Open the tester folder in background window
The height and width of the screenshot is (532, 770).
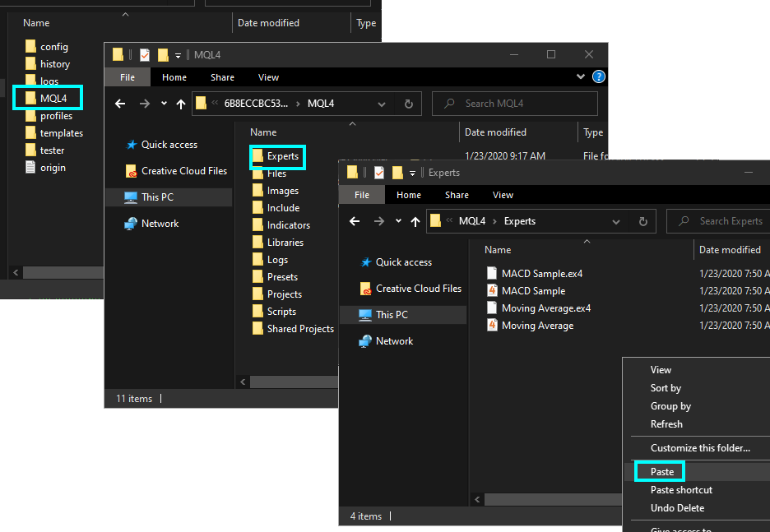coord(44,150)
